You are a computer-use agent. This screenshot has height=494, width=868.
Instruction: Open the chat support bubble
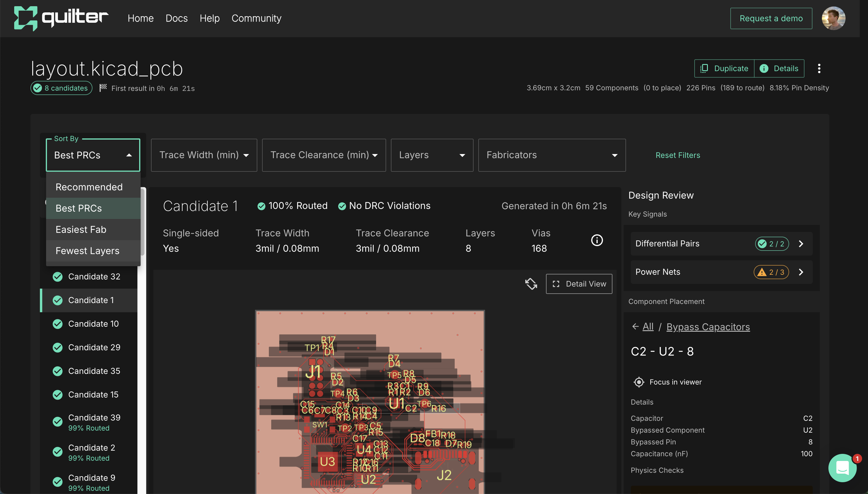pos(842,468)
